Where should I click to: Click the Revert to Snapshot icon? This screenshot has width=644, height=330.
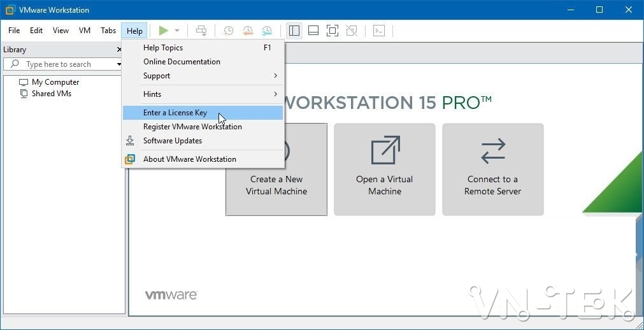[x=248, y=31]
